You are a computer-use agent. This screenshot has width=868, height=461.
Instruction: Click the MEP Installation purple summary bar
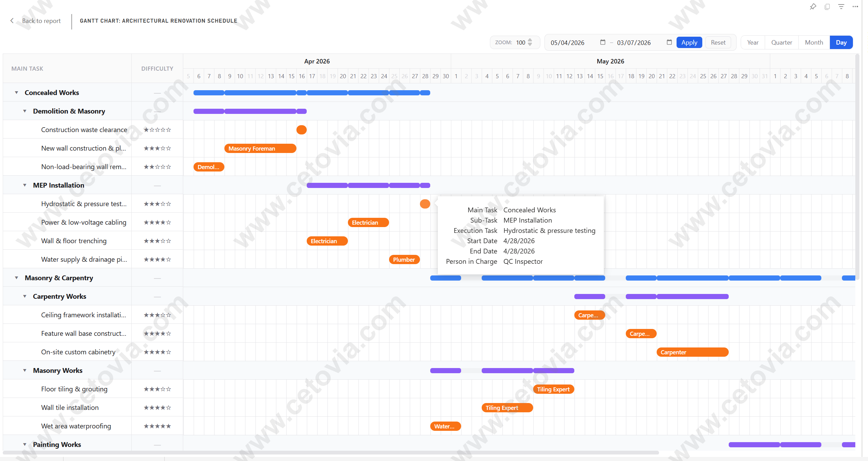click(368, 185)
